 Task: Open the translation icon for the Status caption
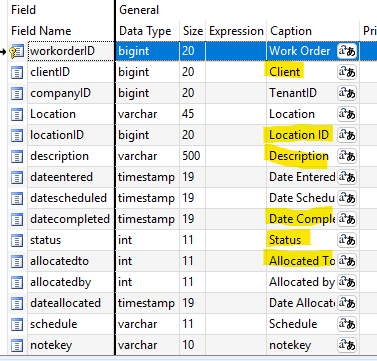click(347, 240)
